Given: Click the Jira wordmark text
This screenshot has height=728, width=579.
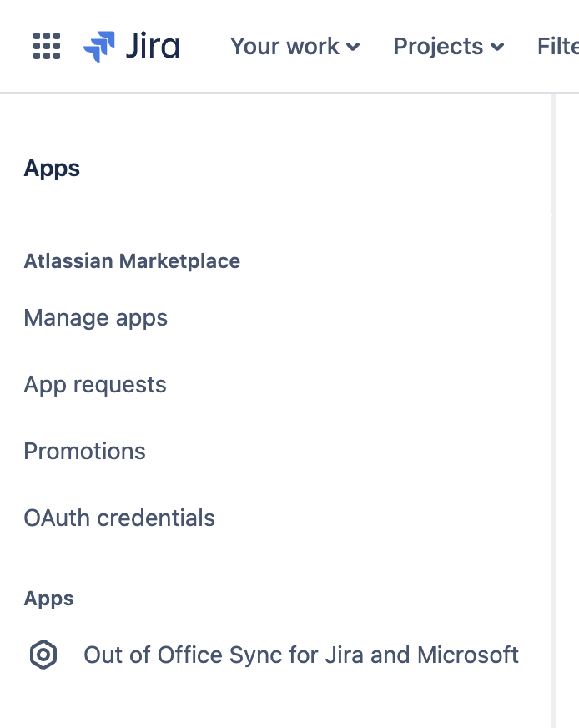Looking at the screenshot, I should 153,46.
